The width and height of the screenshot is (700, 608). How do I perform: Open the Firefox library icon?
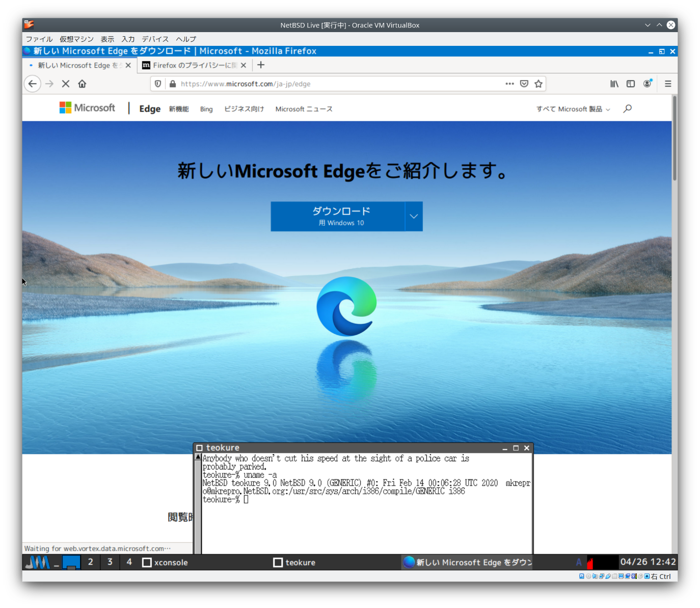tap(614, 84)
